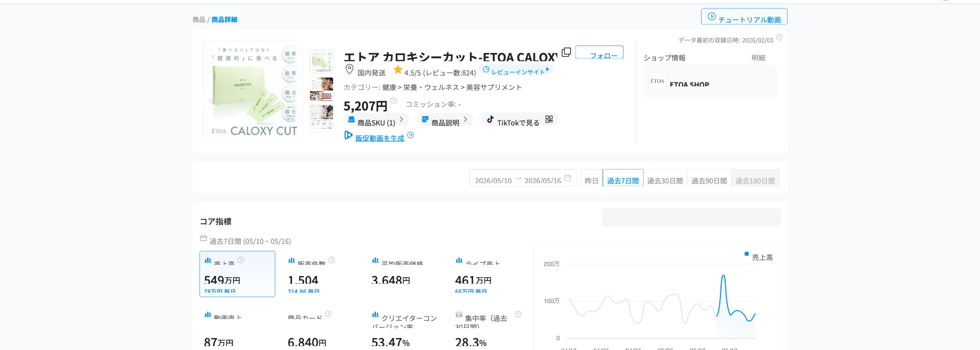Screen dimensions: 980x350
Task: Expand 商品SKU (1) details
Action: point(376,119)
